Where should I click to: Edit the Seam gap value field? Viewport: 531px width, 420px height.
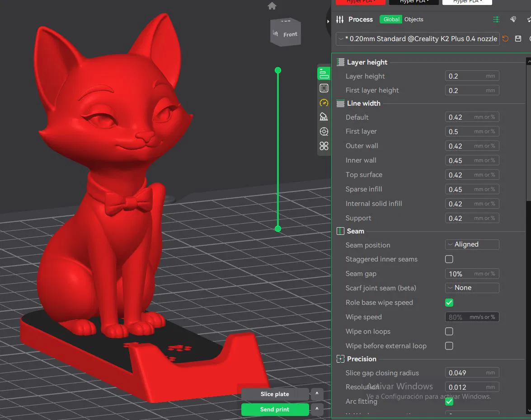tap(472, 274)
